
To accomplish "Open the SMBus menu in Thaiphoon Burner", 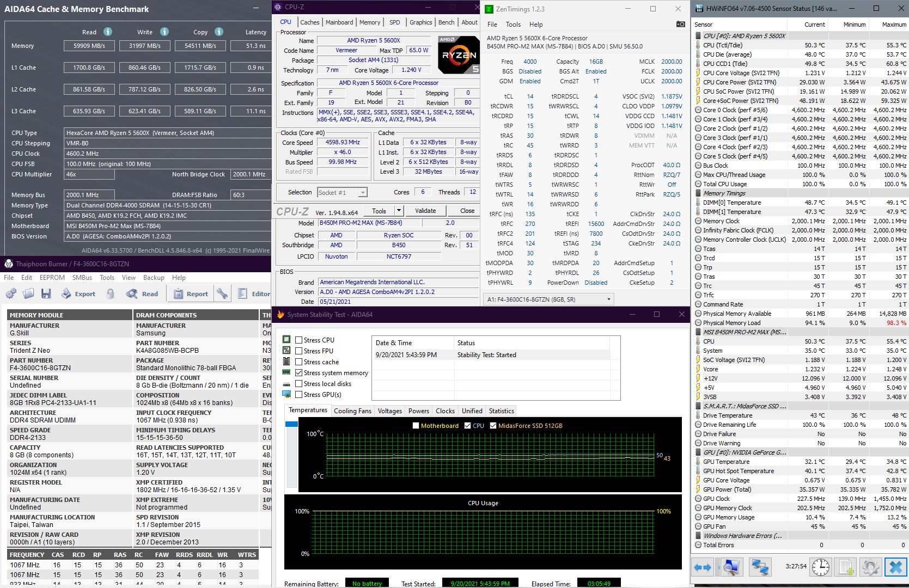I will click(82, 278).
